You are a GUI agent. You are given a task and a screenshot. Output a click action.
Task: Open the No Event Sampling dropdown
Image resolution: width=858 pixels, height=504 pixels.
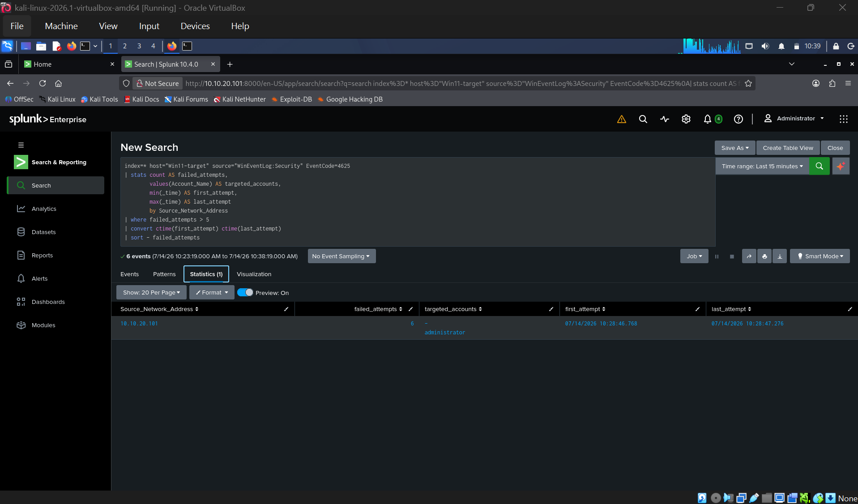tap(341, 256)
